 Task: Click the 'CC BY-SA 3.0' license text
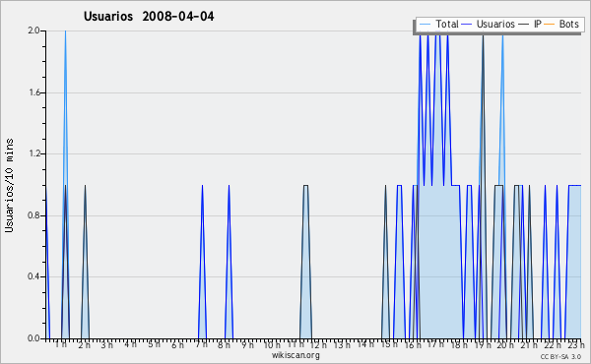(560, 357)
